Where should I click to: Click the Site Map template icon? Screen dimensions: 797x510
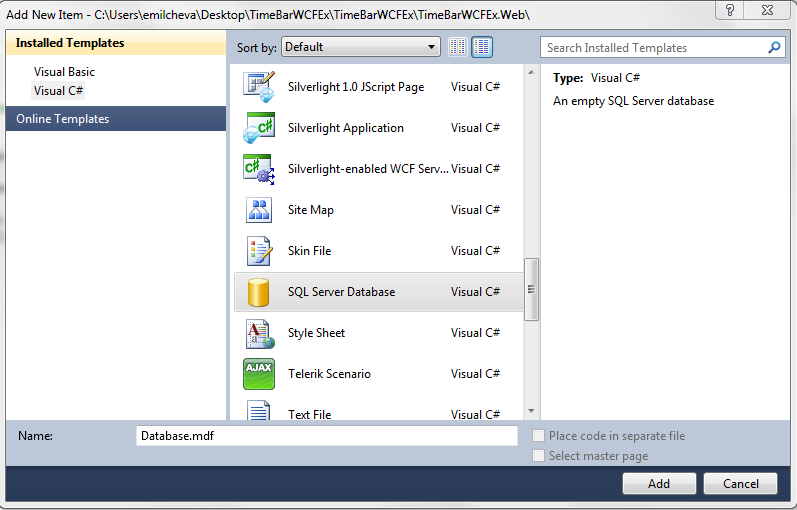[x=259, y=210]
